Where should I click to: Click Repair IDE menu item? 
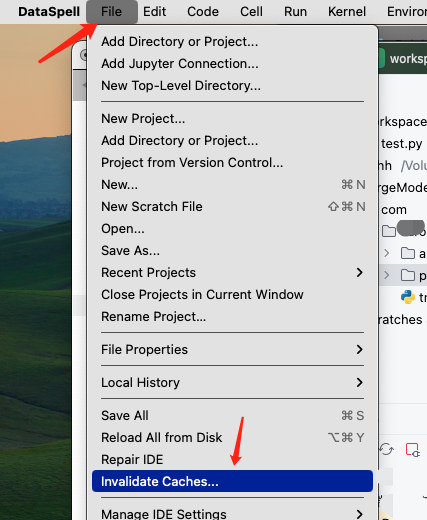tap(232, 459)
